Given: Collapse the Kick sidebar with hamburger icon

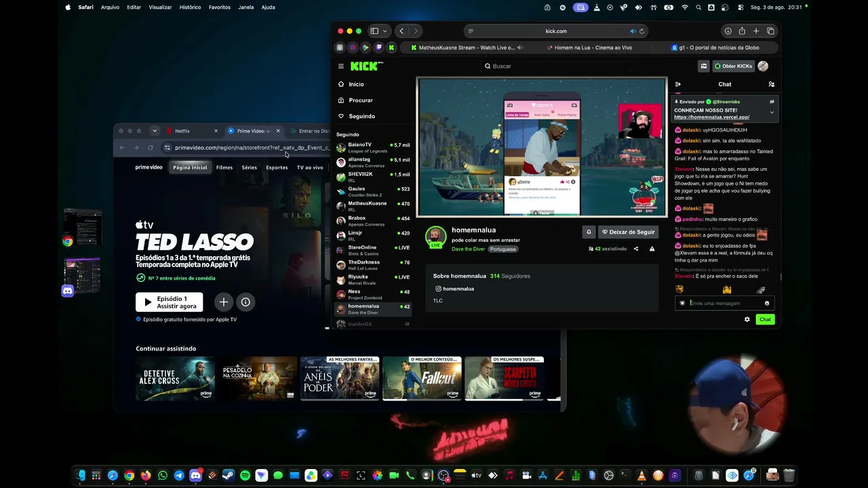Looking at the screenshot, I should (x=341, y=66).
